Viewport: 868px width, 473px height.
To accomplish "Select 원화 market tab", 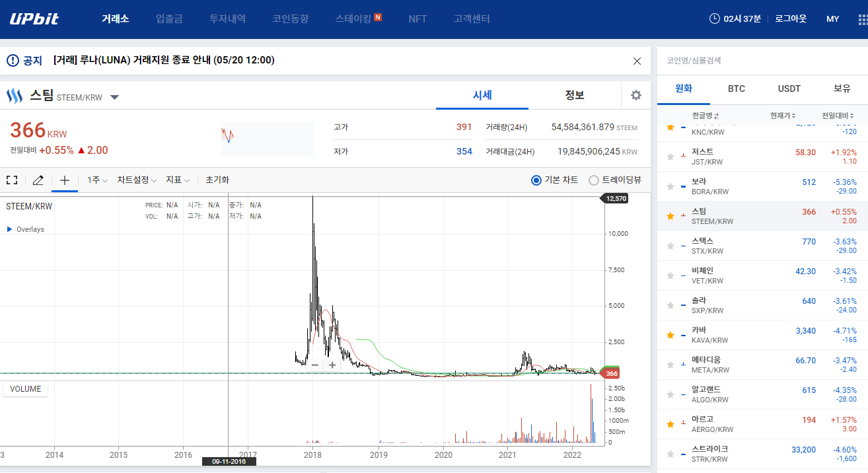I will pos(684,89).
